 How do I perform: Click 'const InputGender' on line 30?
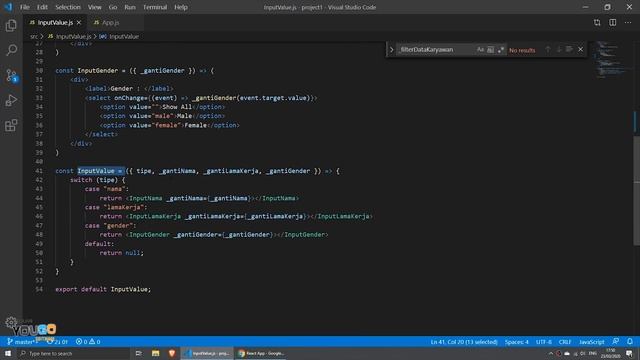point(87,70)
